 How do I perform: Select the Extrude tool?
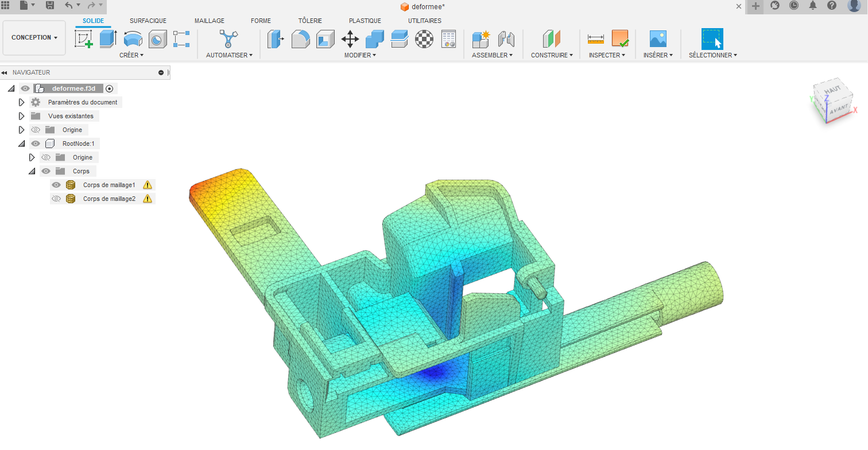(x=108, y=39)
